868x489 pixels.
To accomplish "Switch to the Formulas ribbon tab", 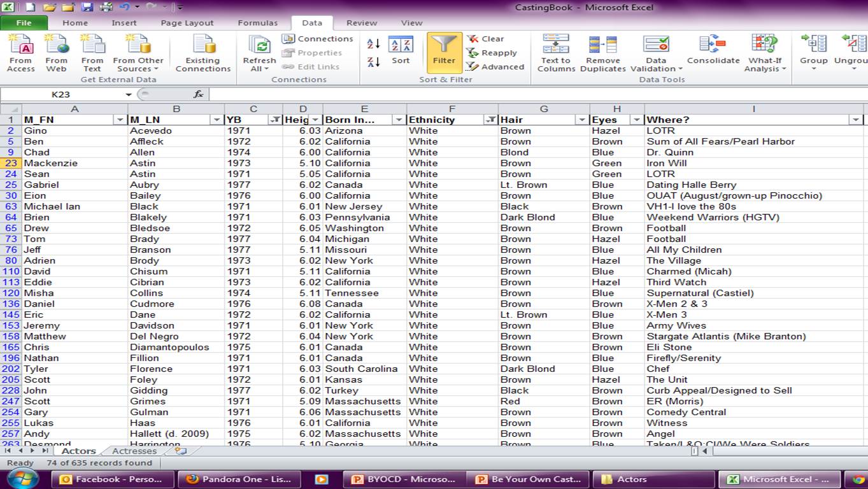I will click(x=257, y=23).
